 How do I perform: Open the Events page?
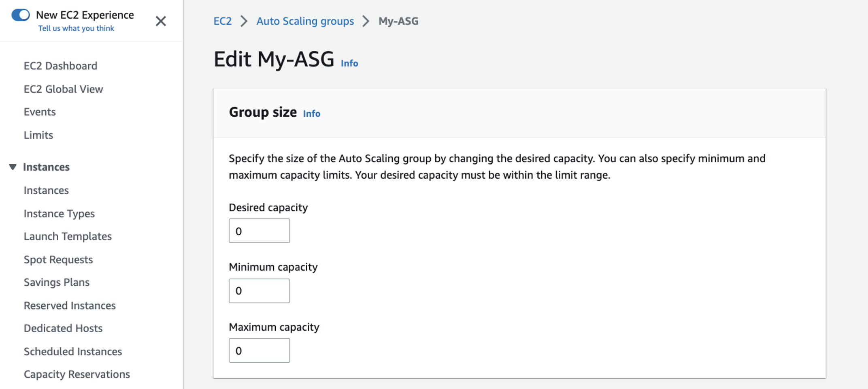click(x=40, y=111)
